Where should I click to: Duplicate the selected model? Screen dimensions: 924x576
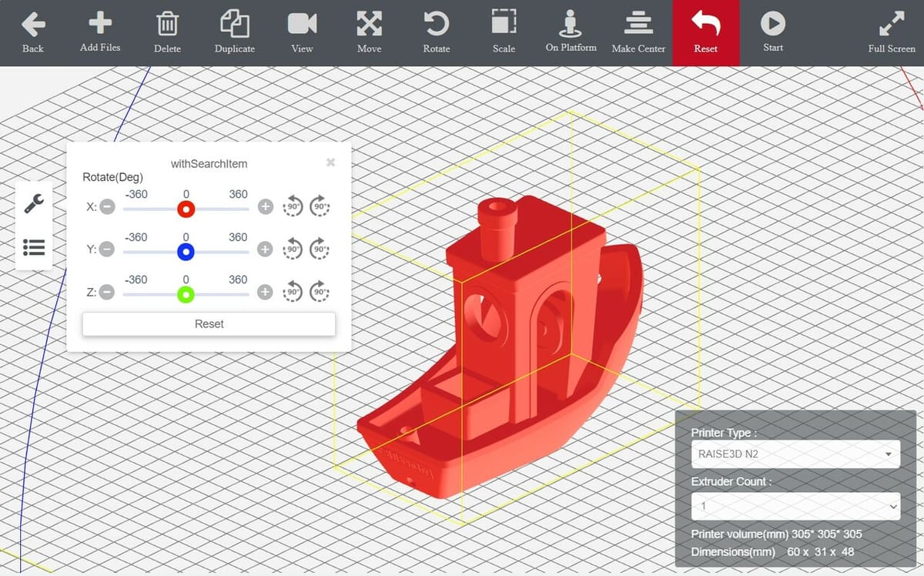point(234,23)
